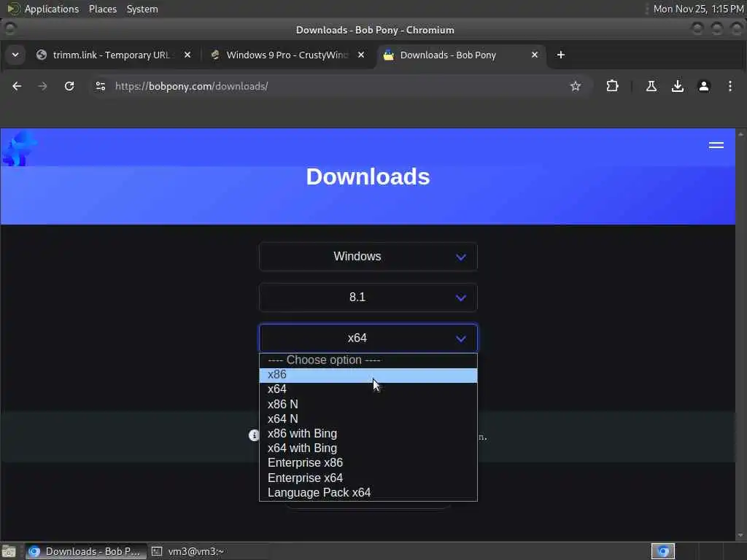Reload the bobpony.com page
This screenshot has width=747, height=560.
[69, 86]
